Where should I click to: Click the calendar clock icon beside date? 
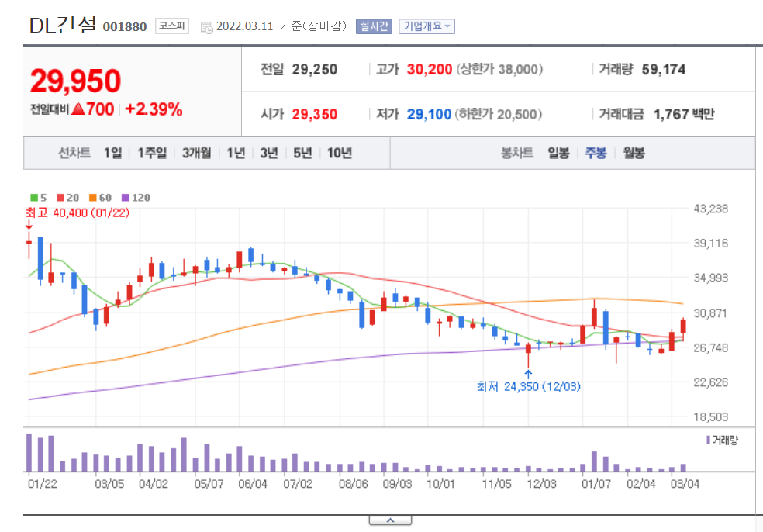[206, 28]
